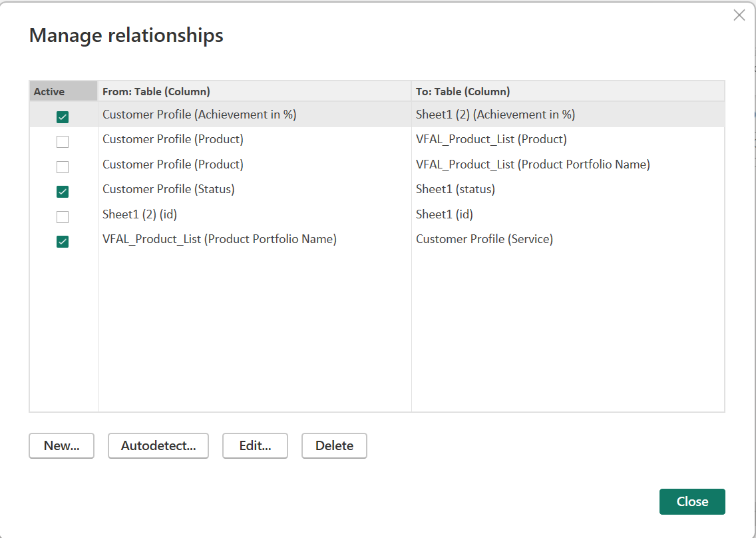Dismiss dialog with the X icon
Screen dimensions: 756x538
point(739,15)
